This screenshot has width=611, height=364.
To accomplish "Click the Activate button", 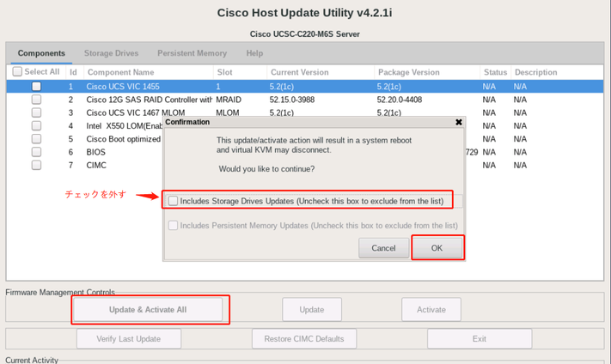I will [431, 310].
